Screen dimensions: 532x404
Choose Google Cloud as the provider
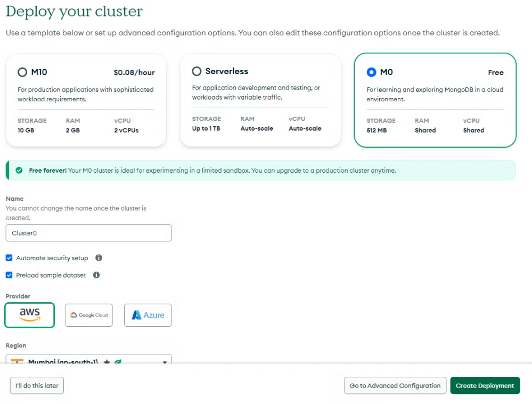(x=88, y=315)
